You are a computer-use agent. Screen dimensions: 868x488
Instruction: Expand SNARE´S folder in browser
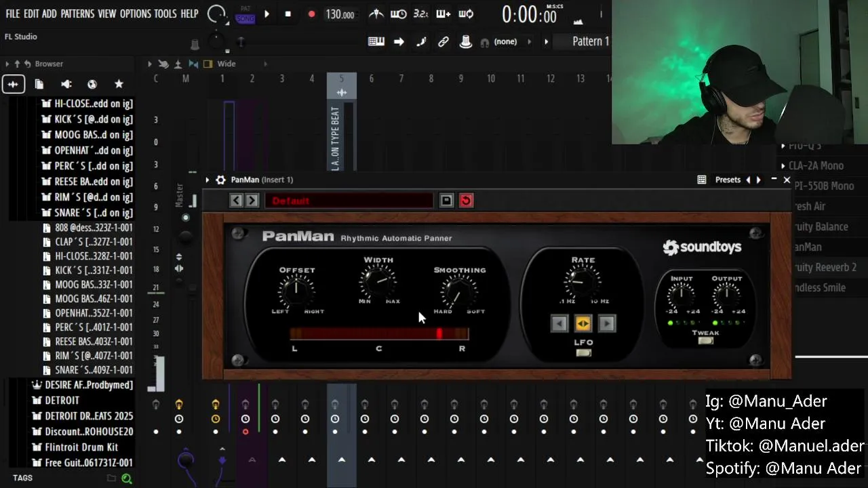click(x=87, y=213)
